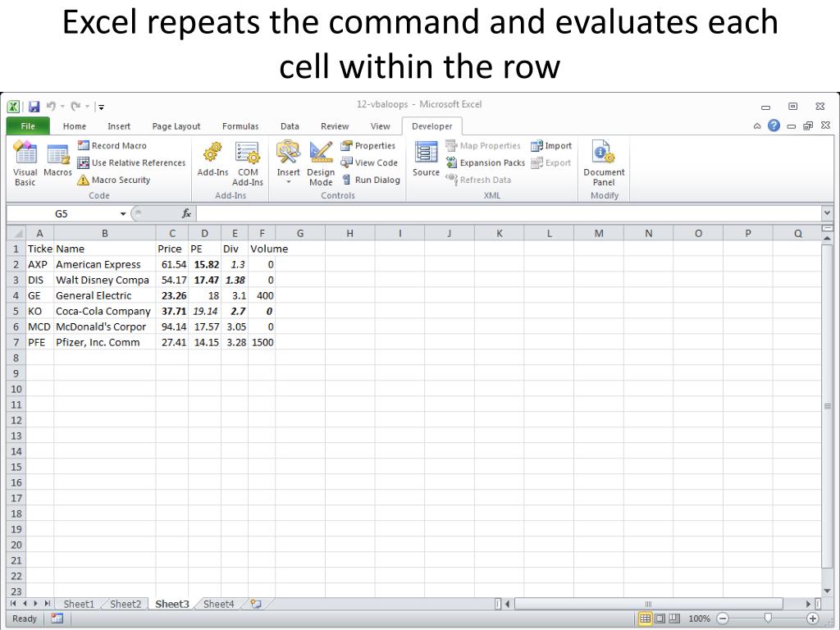Open the XML Source pane
This screenshot has height=630, width=840.
pos(426,160)
